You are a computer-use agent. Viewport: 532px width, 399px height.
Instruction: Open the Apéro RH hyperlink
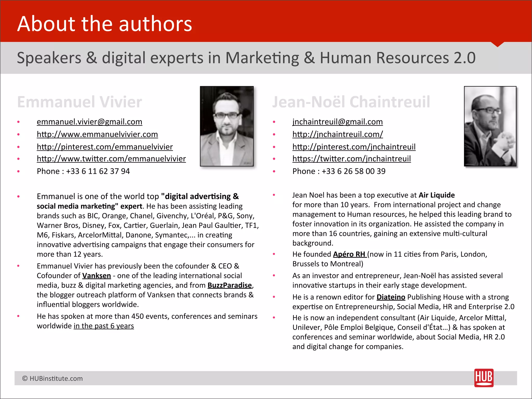click(350, 254)
